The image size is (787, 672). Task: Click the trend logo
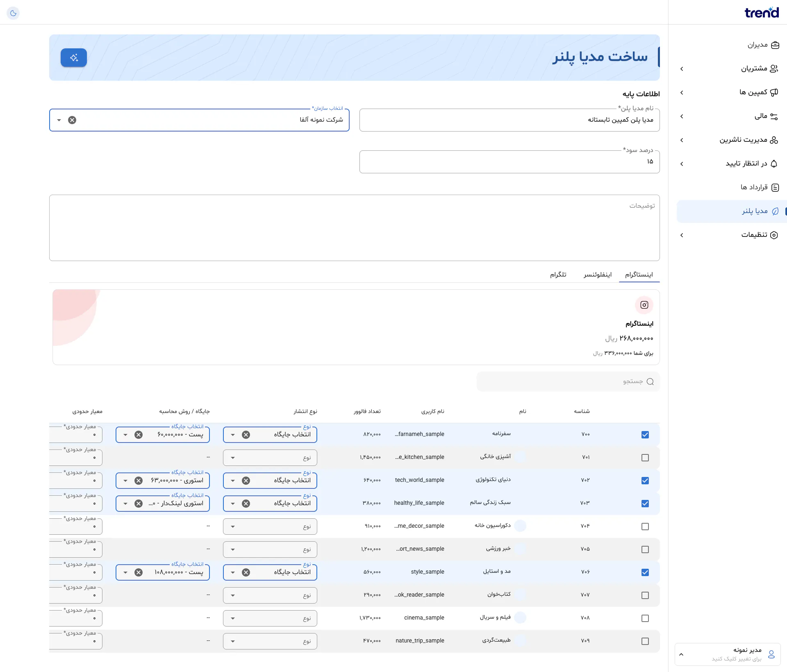click(x=762, y=12)
